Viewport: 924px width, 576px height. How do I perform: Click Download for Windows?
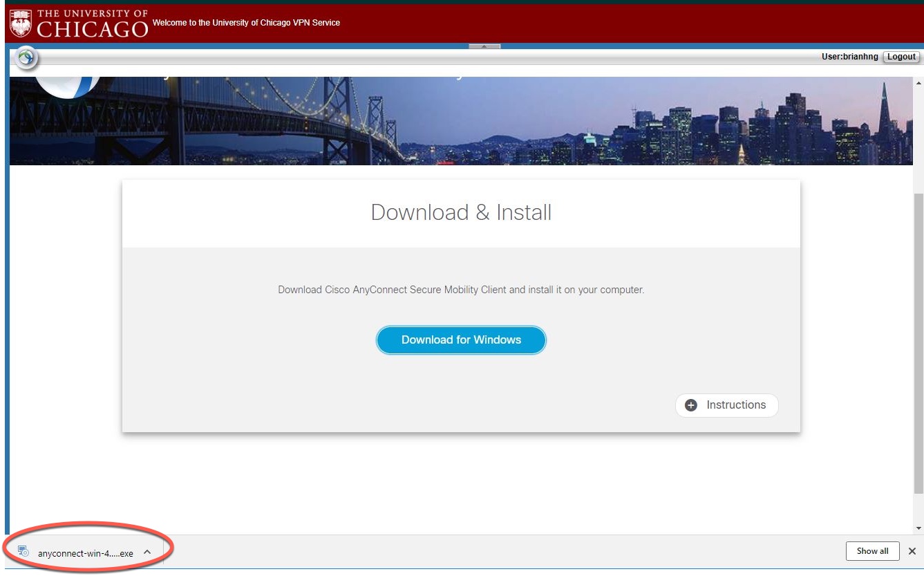tap(461, 340)
